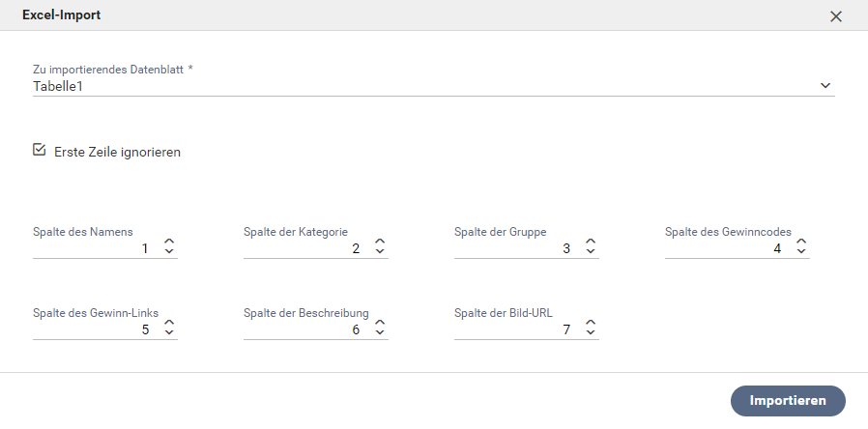Focus the Spalte des Namens input field

click(92, 248)
